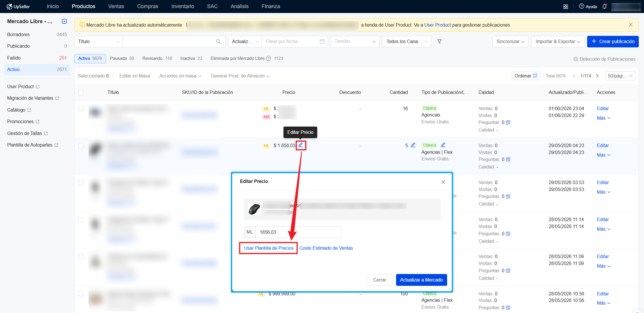Click Cerrar in Editar Precio dialog
The width and height of the screenshot is (644, 313).
[380, 280]
